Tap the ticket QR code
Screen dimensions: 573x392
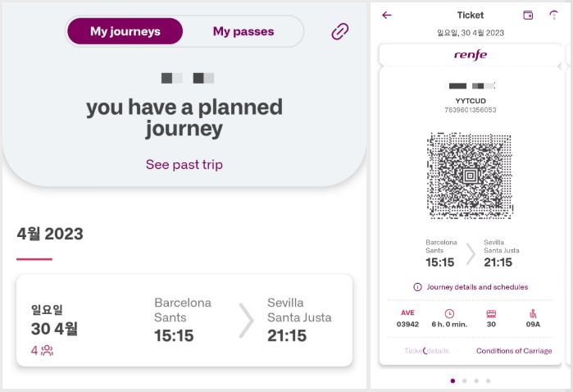pos(471,175)
